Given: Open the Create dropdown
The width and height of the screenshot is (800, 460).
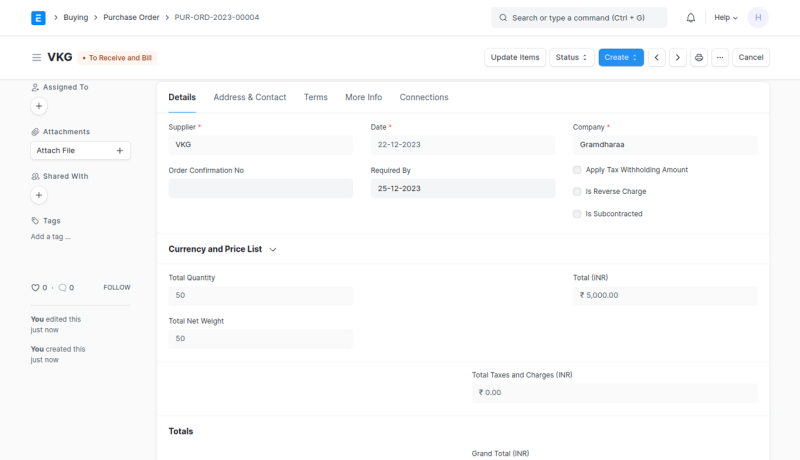Looking at the screenshot, I should [621, 58].
